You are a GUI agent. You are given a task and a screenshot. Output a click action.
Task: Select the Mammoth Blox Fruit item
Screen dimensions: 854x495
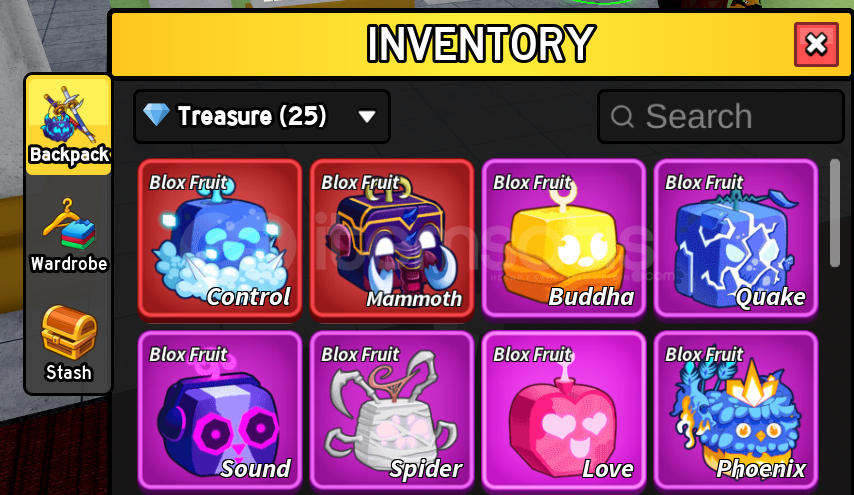392,238
